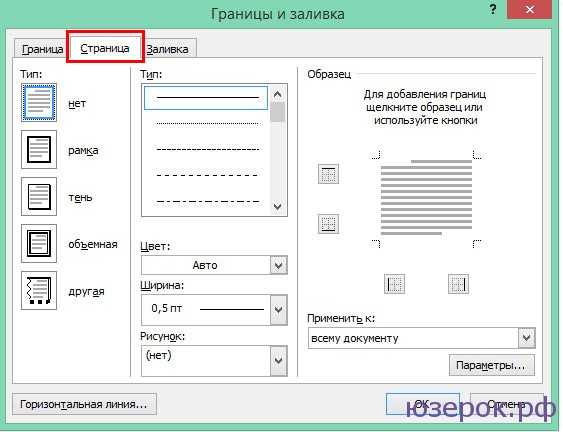Toggle right border button in Образец preview
Screen dimensions: 563x432
pos(458,284)
